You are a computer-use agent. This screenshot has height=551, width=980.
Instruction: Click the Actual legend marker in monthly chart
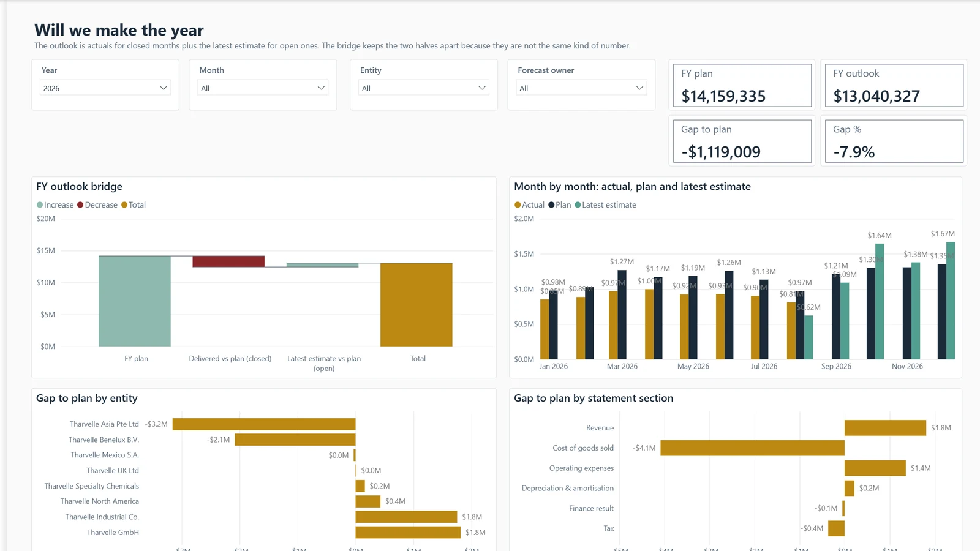518,205
